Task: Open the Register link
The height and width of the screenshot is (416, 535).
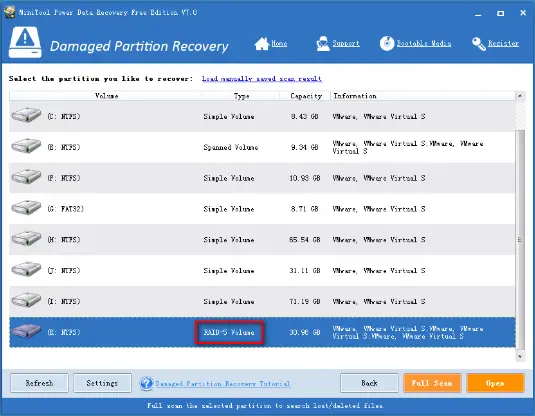Action: point(504,43)
